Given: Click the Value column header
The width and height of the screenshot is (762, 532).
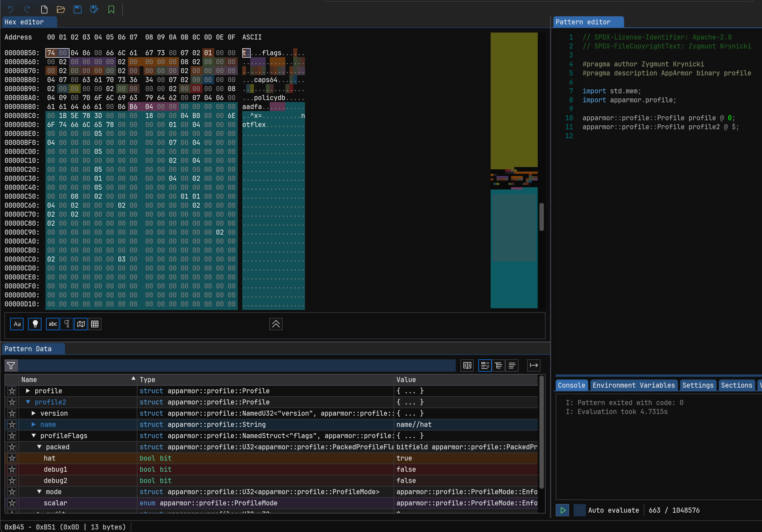Looking at the screenshot, I should tap(466, 380).
